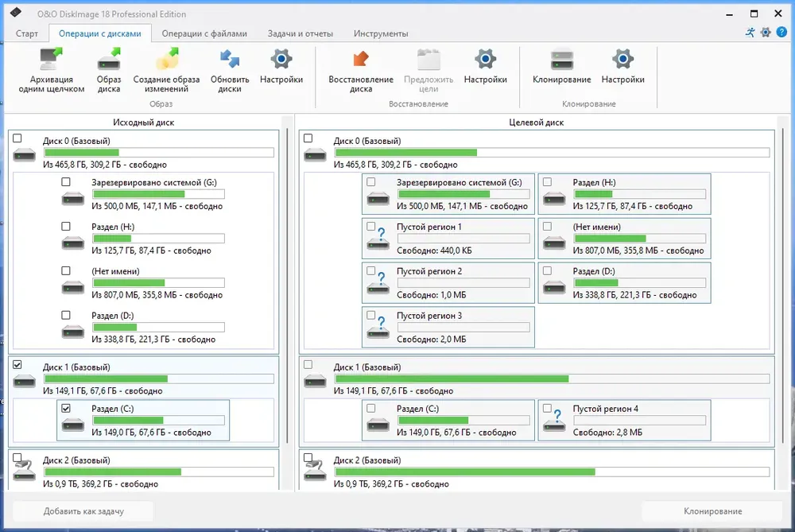Open the help question mark icon
The width and height of the screenshot is (795, 532).
(781, 33)
